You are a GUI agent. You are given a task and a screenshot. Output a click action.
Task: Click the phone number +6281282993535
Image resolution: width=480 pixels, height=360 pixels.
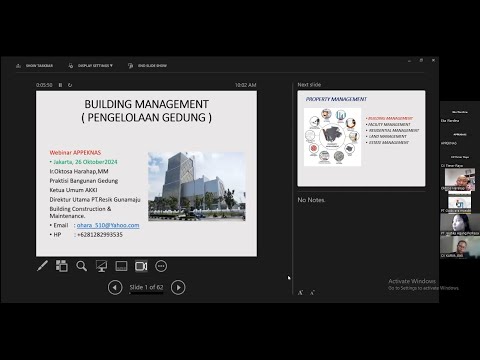(100, 235)
